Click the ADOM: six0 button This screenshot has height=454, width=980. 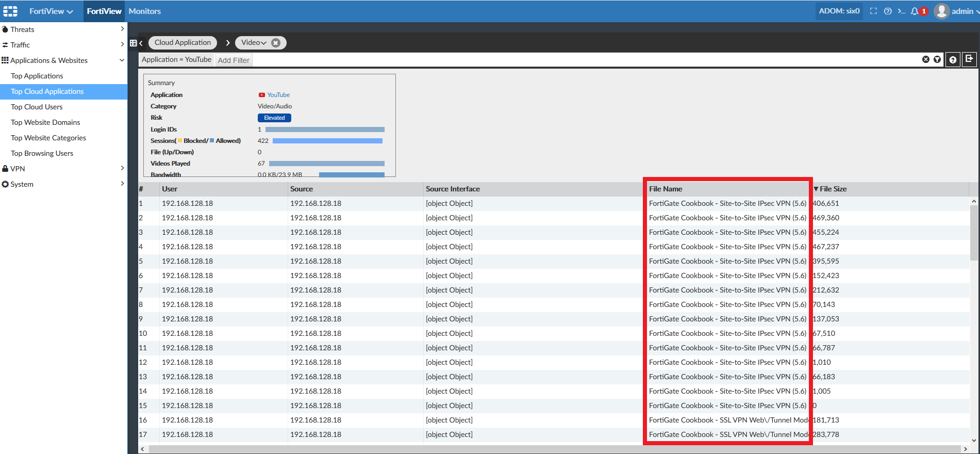[x=839, y=11]
